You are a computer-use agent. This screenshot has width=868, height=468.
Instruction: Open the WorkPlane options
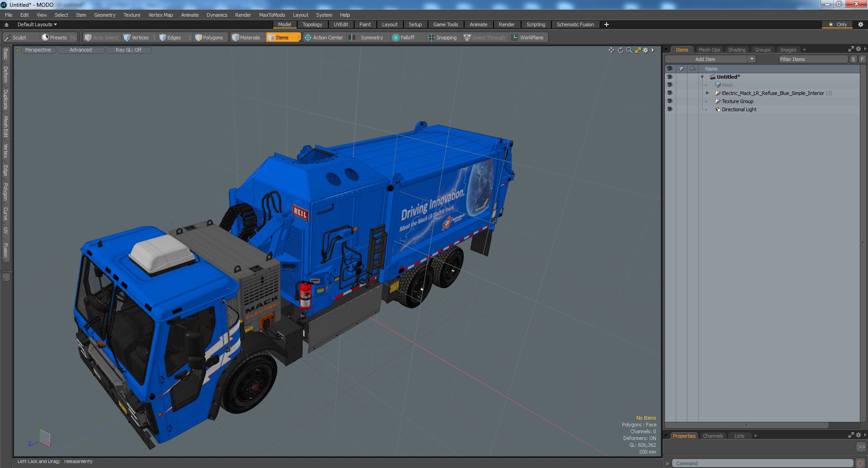pyautogui.click(x=528, y=38)
